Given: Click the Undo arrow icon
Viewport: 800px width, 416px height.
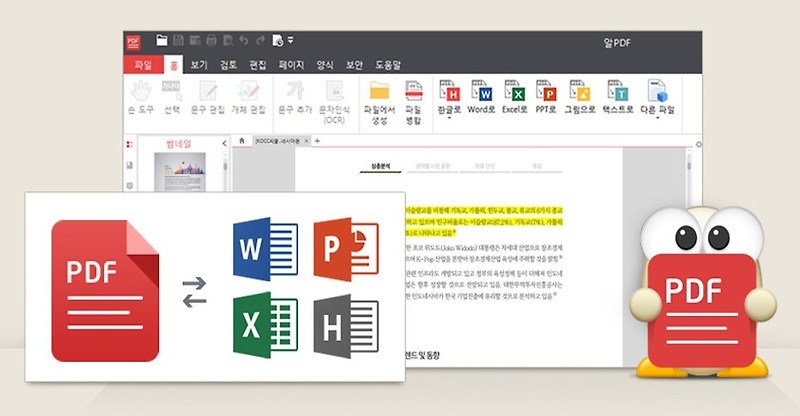Looking at the screenshot, I should (x=243, y=40).
